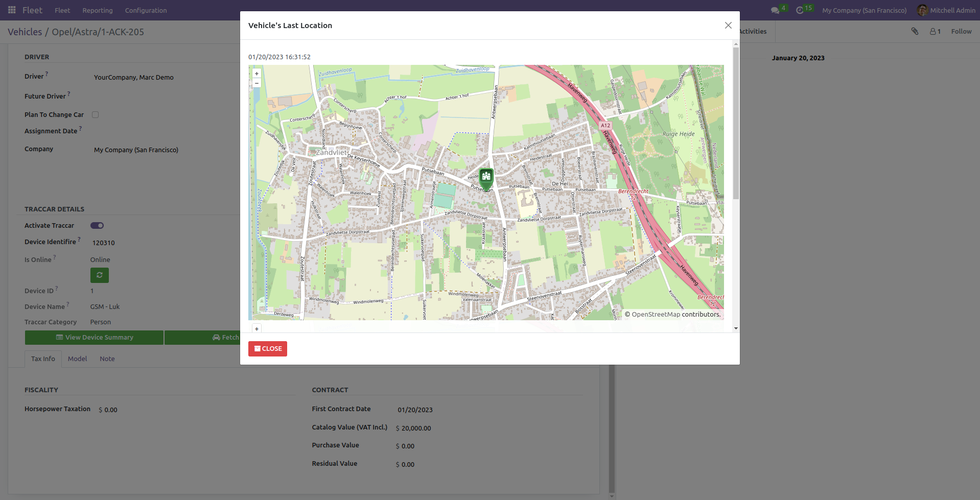
Task: Click the View Device Summary button
Action: [95, 338]
